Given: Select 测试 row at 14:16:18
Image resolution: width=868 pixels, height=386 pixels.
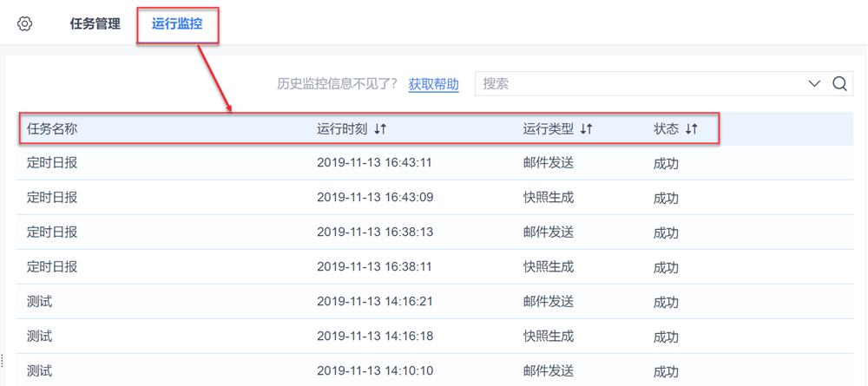Looking at the screenshot, I should 40,337.
